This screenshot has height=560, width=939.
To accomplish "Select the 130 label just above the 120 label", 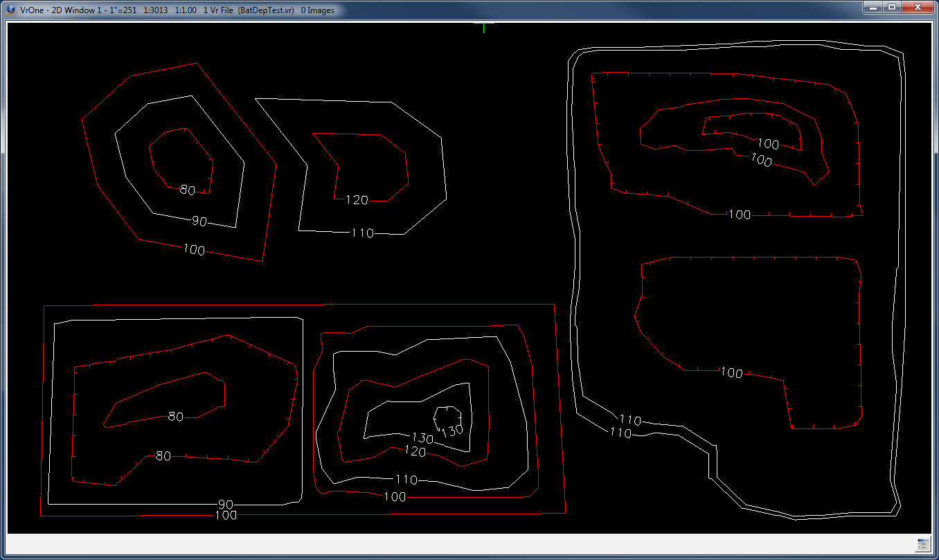I will (x=422, y=438).
